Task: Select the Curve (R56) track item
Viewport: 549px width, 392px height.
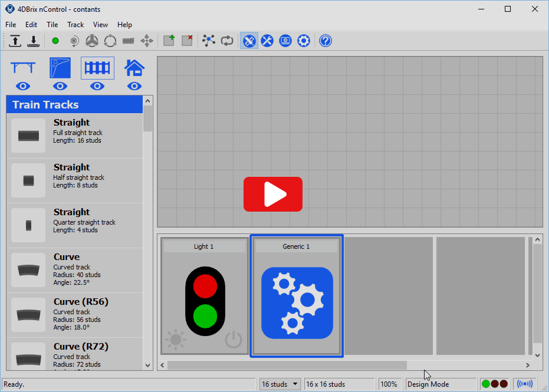Action: pos(74,315)
